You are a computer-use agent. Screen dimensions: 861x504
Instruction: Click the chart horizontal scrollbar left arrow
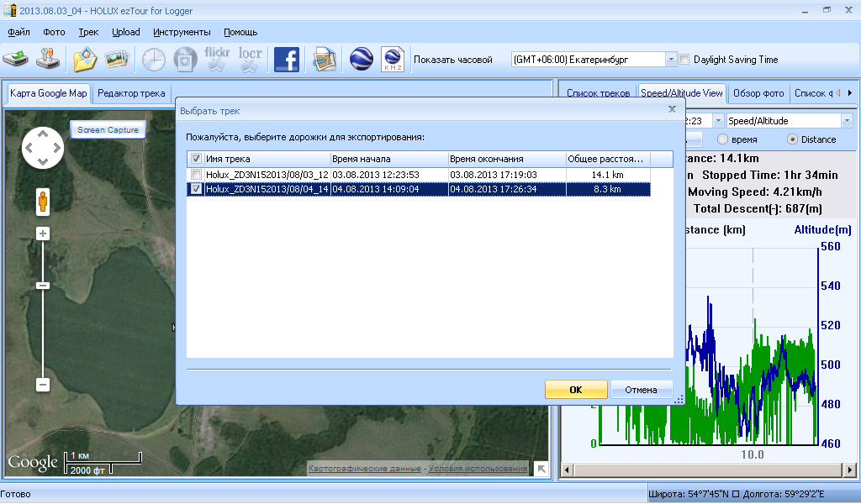567,470
